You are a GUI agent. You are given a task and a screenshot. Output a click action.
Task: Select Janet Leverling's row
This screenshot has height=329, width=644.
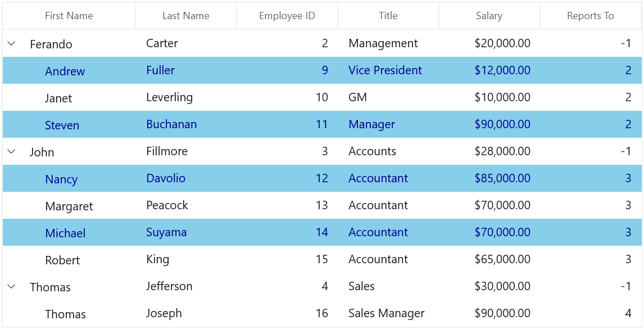pos(322,97)
